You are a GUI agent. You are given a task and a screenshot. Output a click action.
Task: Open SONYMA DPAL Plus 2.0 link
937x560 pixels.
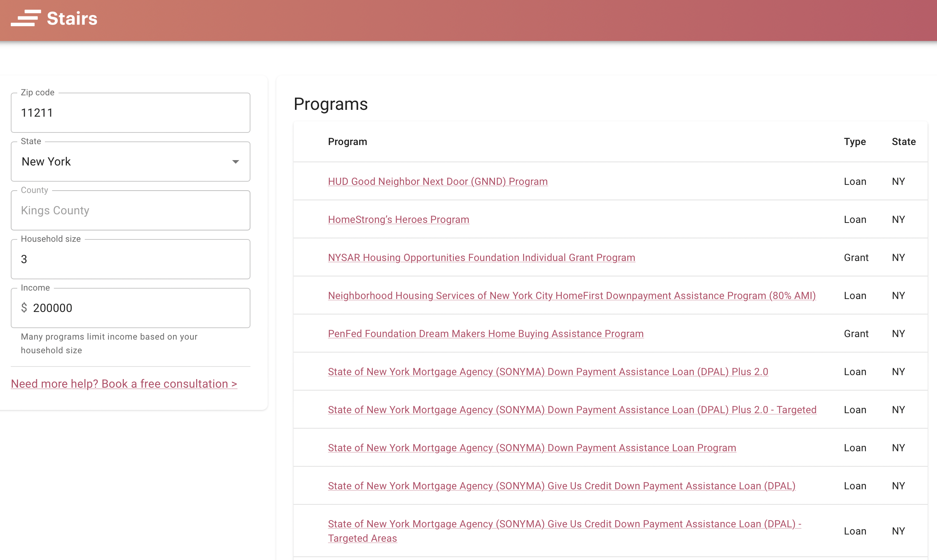click(x=548, y=372)
